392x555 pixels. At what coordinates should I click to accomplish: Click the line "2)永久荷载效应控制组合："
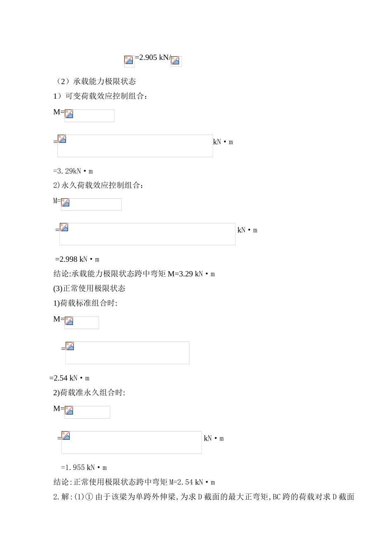(99, 185)
